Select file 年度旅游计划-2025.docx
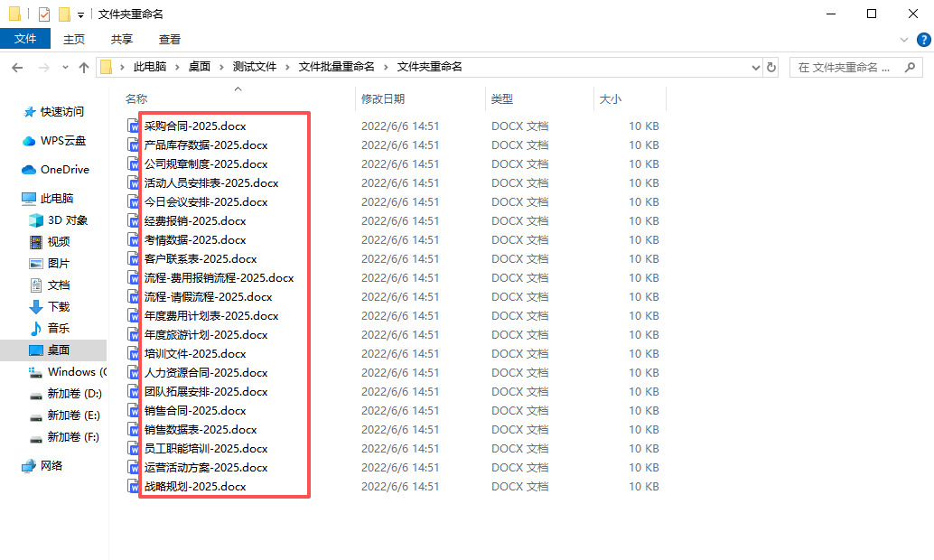Viewport: 934px width, 560px height. pos(206,335)
